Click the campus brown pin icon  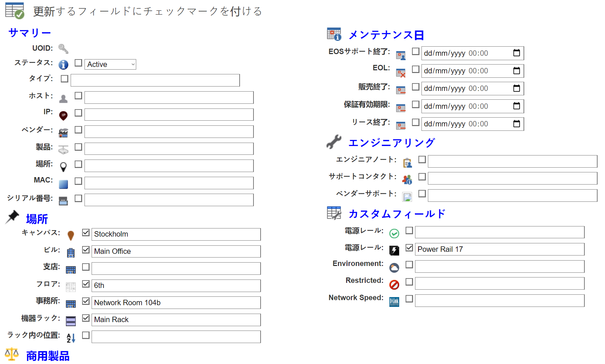point(71,235)
